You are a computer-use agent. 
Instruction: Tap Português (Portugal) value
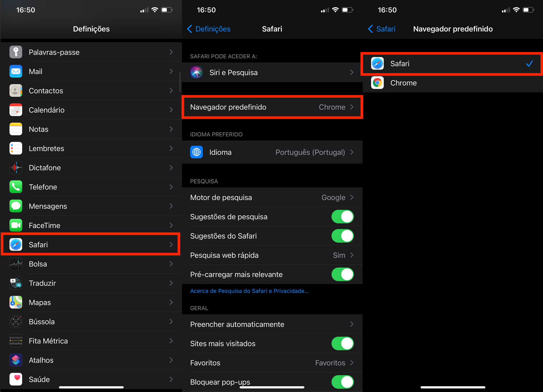[x=310, y=152]
